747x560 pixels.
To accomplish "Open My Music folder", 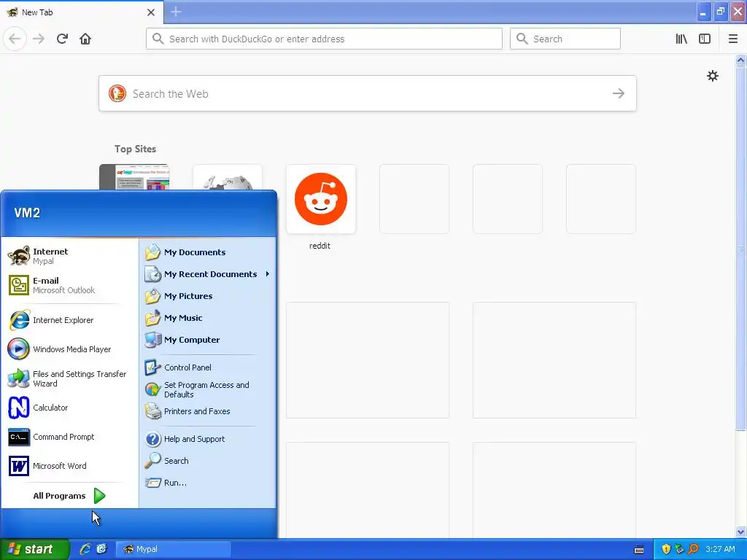I will click(x=207, y=318).
